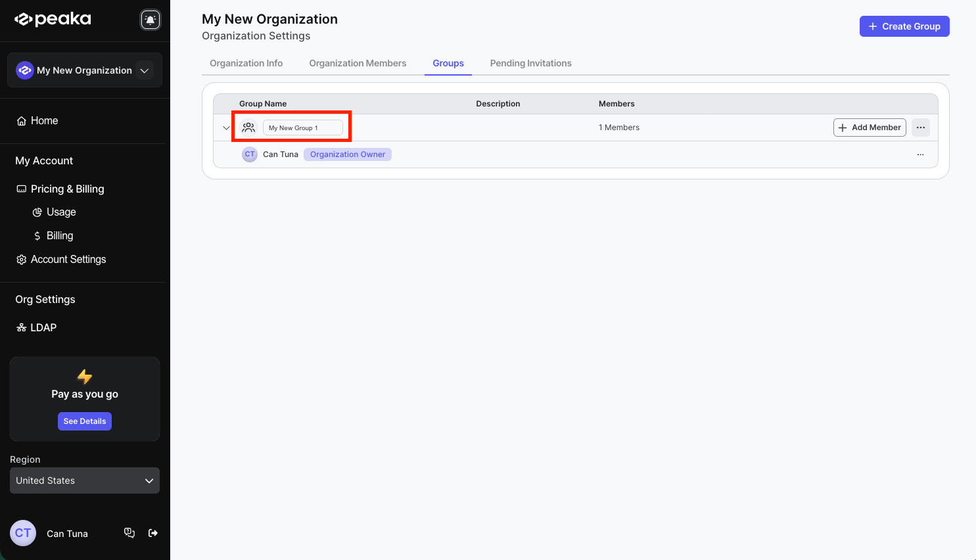
Task: Click the logout icon at bottom left
Action: [x=152, y=533]
